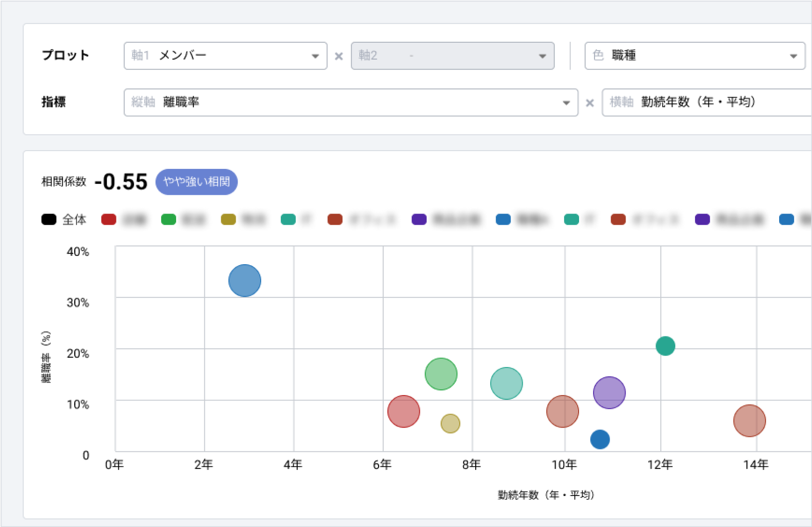This screenshot has width=812, height=527.
Task: Click the purple bubble near 11年
Action: [609, 393]
